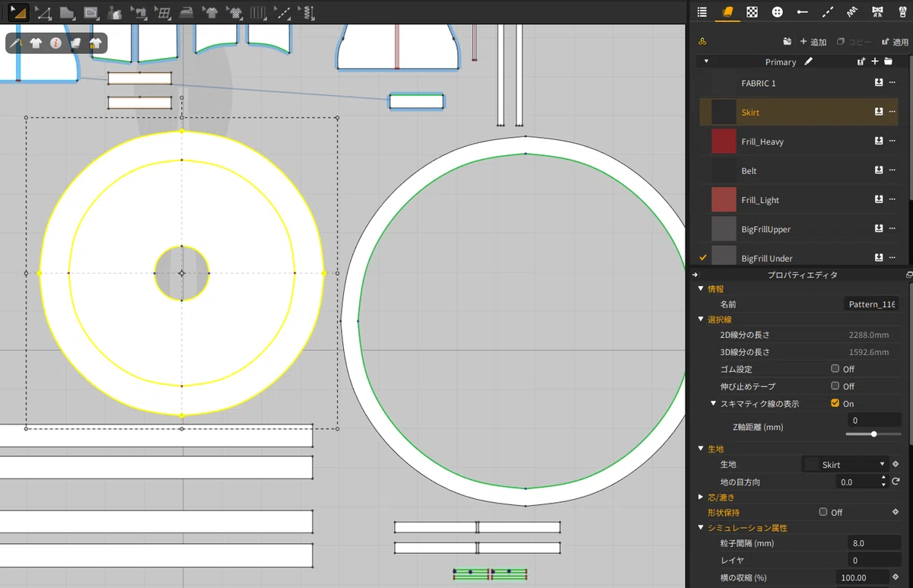Collapse the Primary fabric group

point(706,62)
